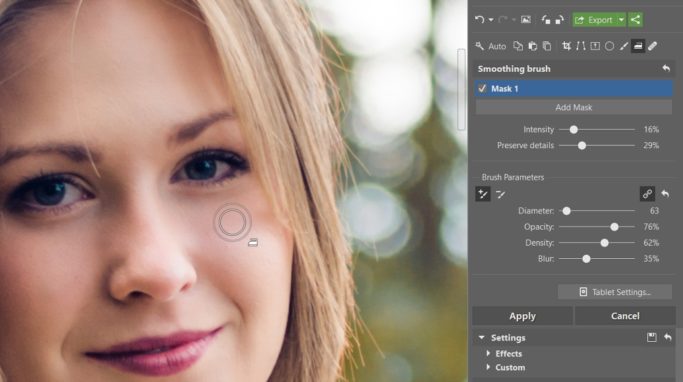Click the Preserve details value 29%
Image resolution: width=683 pixels, height=382 pixels.
[651, 145]
